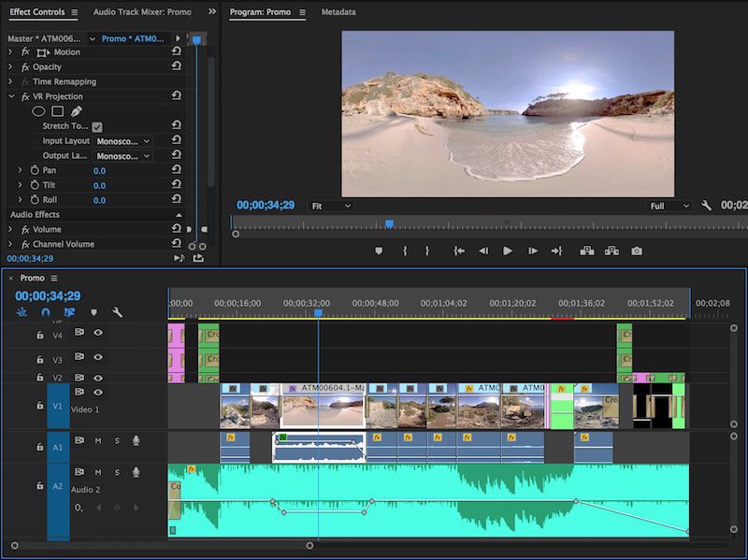Click the V1 track target button
The width and height of the screenshot is (748, 560).
click(x=58, y=406)
